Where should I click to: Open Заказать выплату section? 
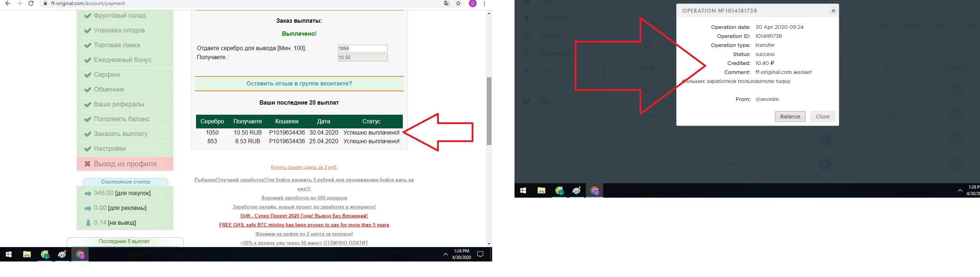125,134
